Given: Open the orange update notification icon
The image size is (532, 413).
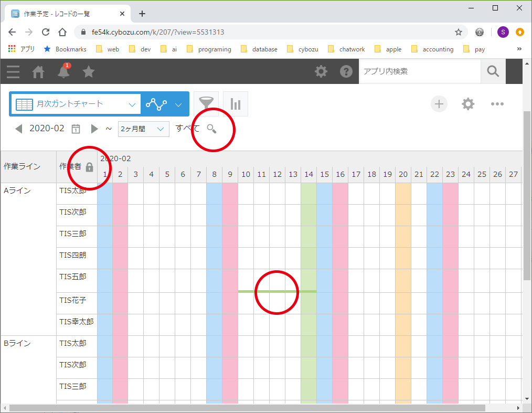Looking at the screenshot, I should click(x=520, y=32).
